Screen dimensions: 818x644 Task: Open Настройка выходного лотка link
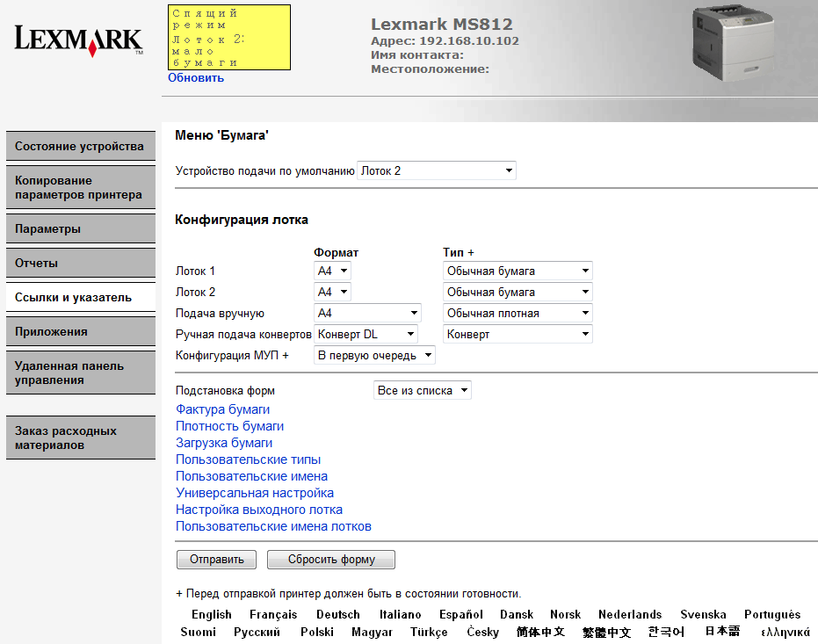[x=259, y=510]
